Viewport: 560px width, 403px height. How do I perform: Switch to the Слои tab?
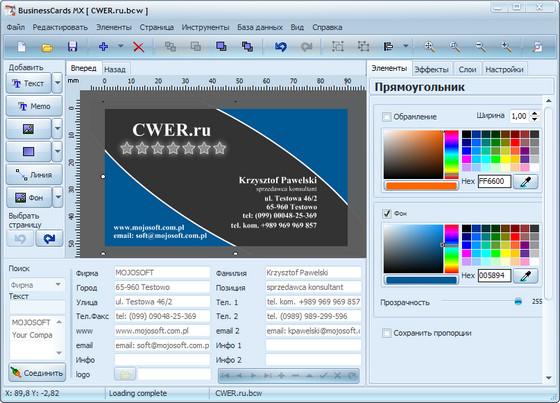coord(467,69)
